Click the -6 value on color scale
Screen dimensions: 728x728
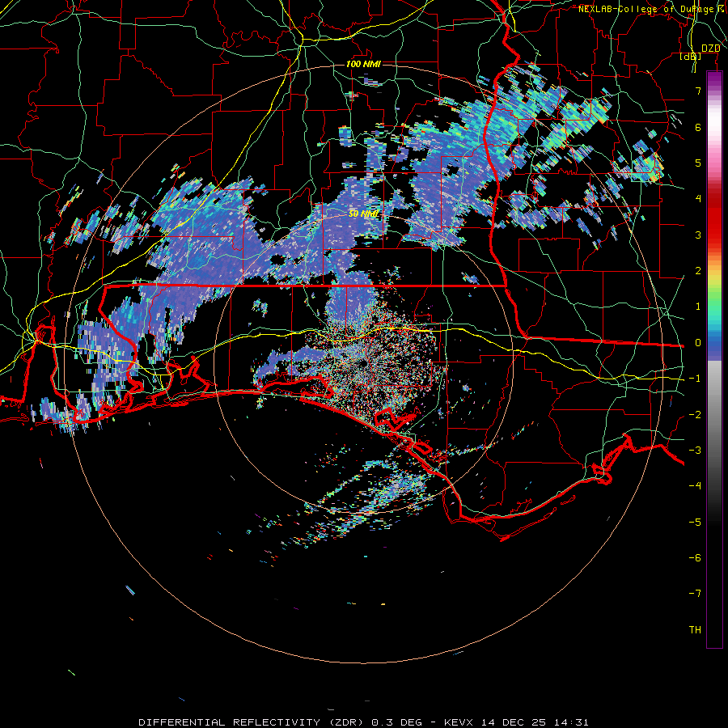point(695,558)
